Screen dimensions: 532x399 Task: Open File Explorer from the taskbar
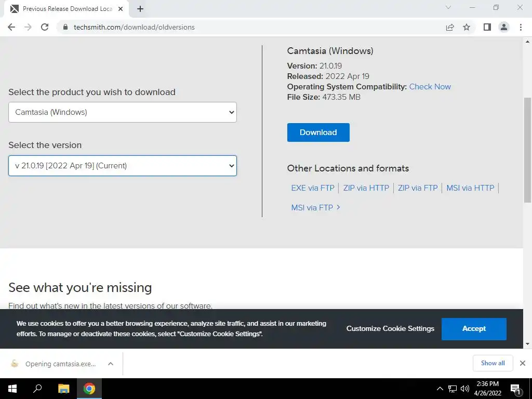pos(63,389)
